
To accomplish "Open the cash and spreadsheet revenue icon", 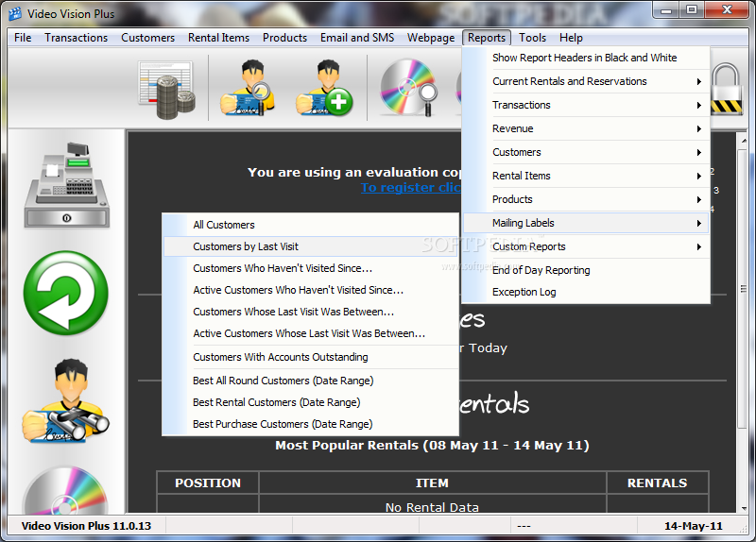I will pyautogui.click(x=167, y=89).
